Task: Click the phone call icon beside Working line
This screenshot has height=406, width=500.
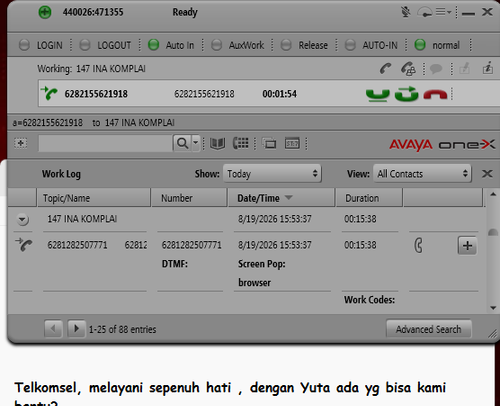Action: (x=386, y=69)
